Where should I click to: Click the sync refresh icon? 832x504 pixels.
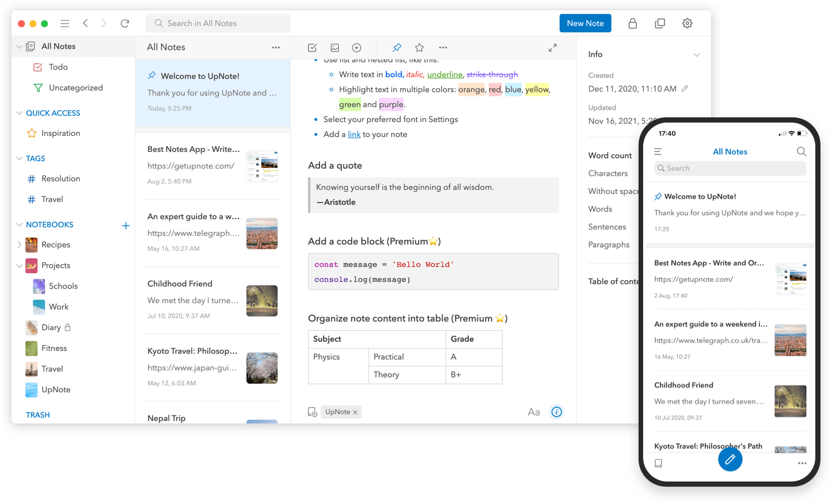[124, 24]
